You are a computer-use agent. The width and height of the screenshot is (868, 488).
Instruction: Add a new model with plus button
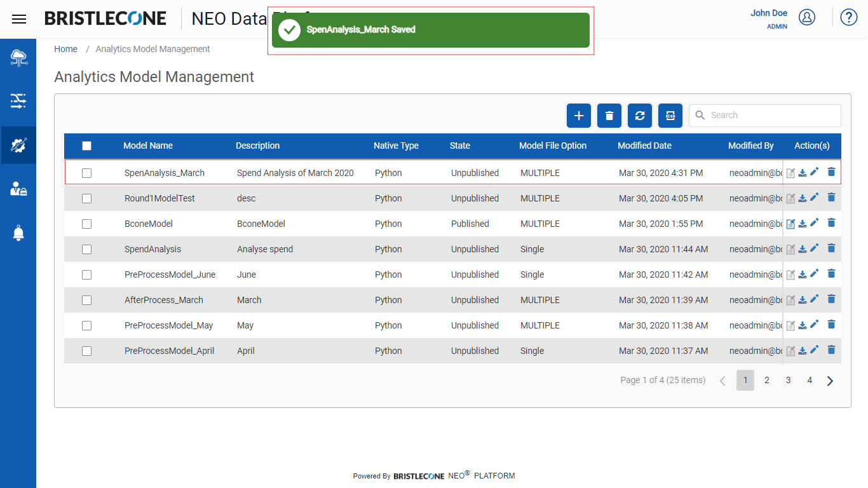point(579,116)
